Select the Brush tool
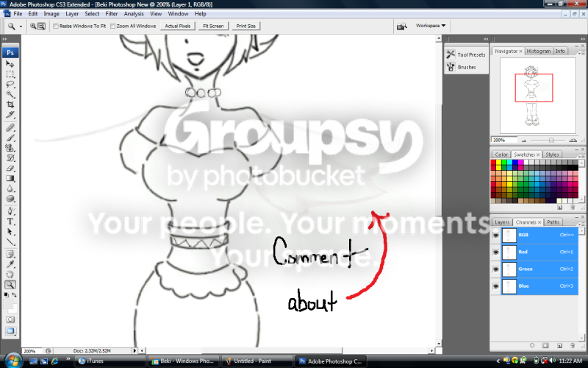588x368 pixels. tap(10, 138)
